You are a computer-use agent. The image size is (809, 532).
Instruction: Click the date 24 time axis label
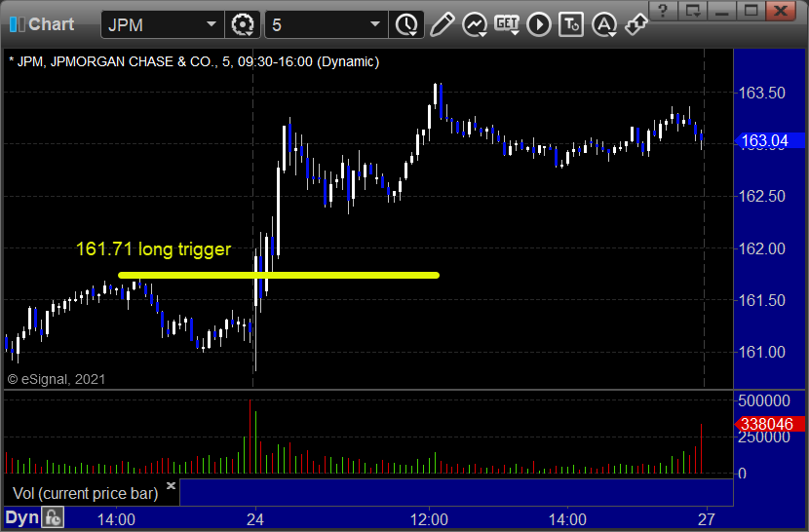pyautogui.click(x=254, y=519)
